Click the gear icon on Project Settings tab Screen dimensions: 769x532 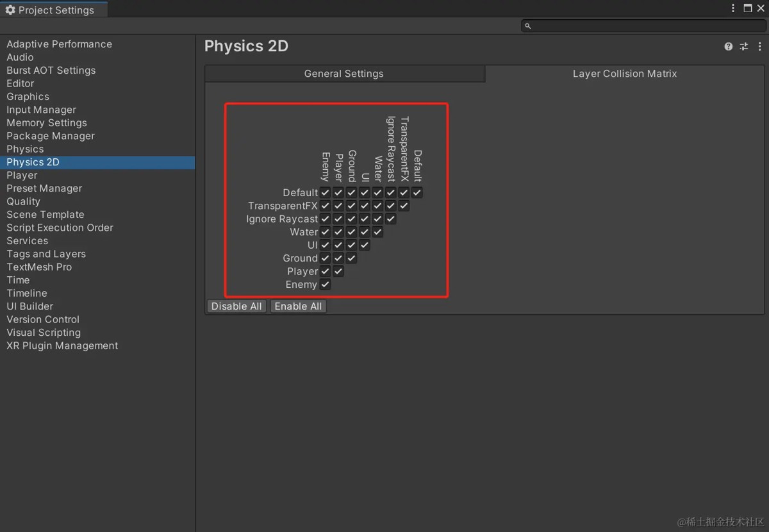(10, 10)
